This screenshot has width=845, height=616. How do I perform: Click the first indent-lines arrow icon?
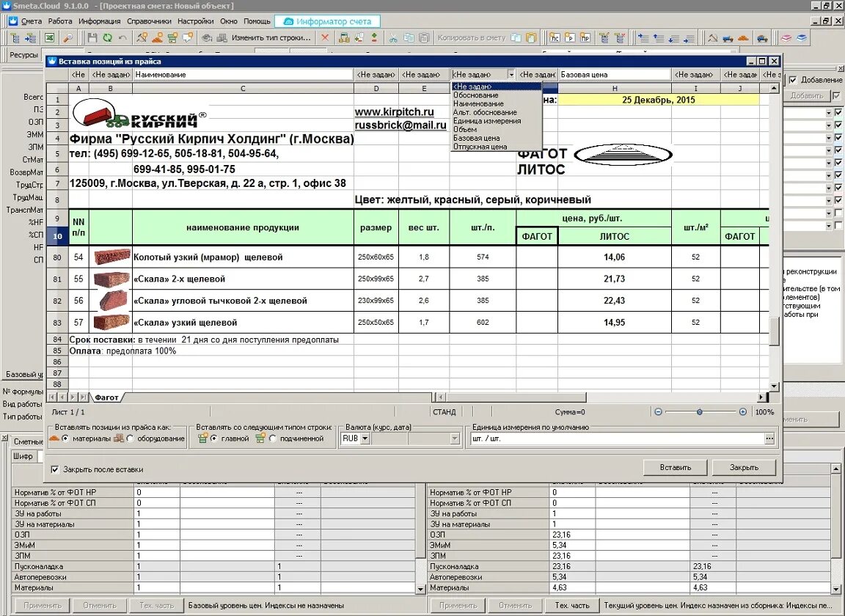click(643, 37)
